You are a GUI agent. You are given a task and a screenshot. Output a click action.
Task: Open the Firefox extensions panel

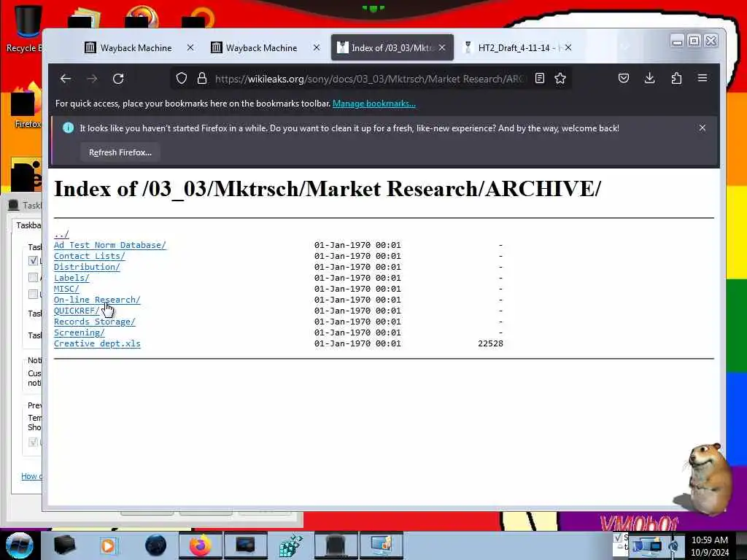(x=676, y=78)
